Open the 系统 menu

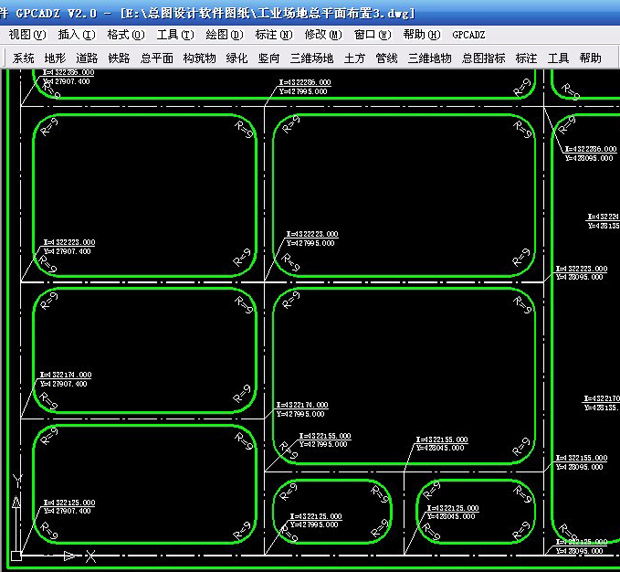point(23,58)
